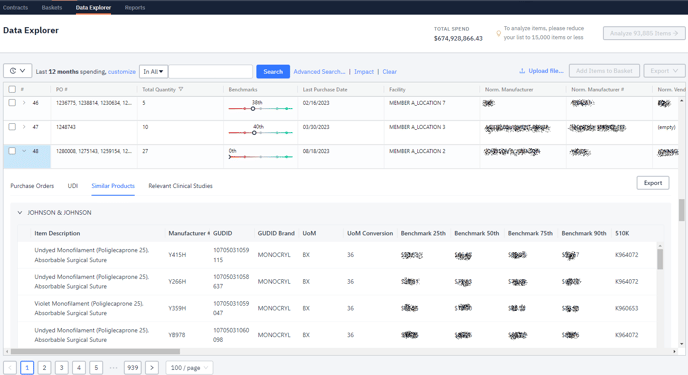Go to page 5
Screen dimensions: 688x375
tap(96, 368)
